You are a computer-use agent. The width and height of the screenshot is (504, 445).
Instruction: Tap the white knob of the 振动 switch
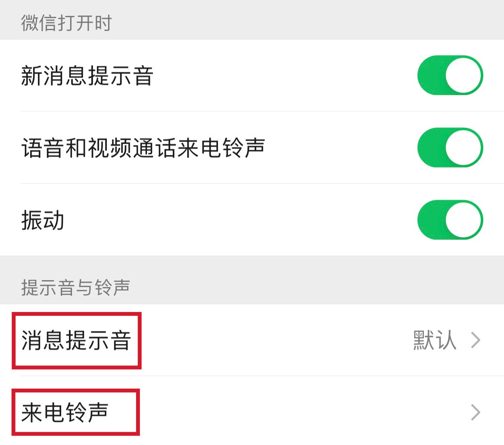click(463, 220)
